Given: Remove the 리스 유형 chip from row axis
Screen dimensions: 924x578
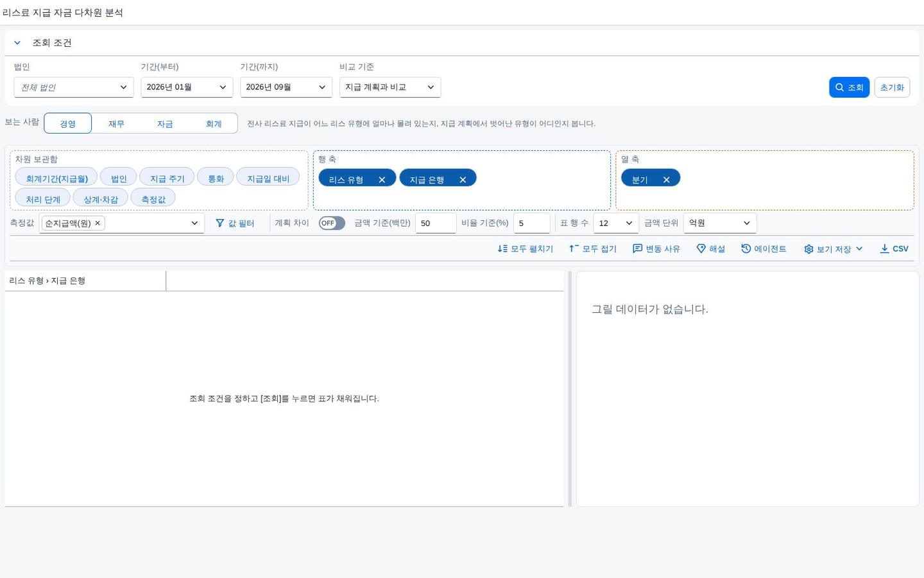Looking at the screenshot, I should click(x=382, y=180).
